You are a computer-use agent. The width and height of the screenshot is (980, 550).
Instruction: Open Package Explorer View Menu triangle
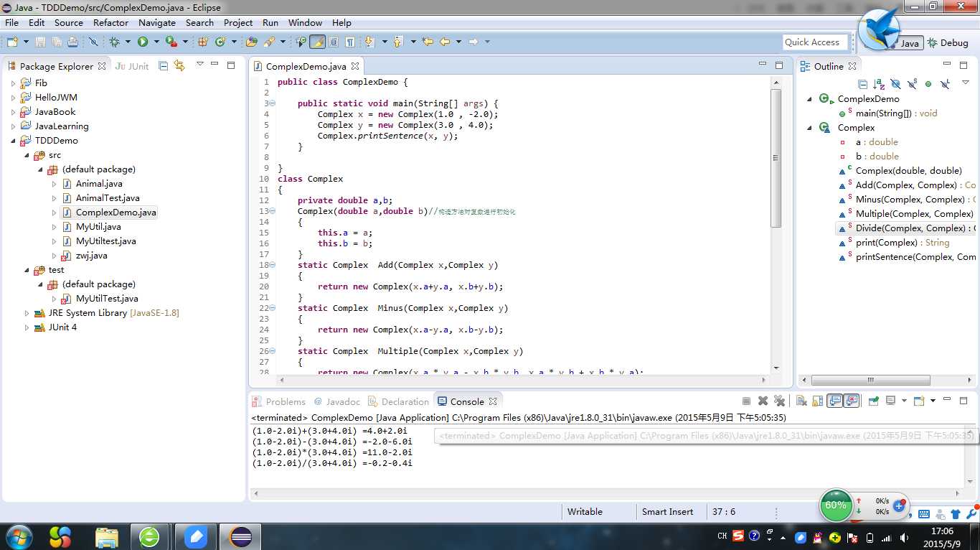pyautogui.click(x=199, y=64)
